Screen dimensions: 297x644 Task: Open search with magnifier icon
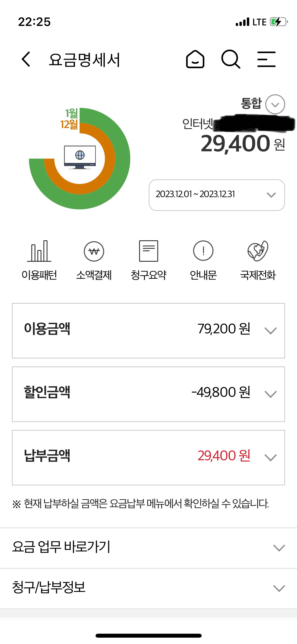pos(230,59)
